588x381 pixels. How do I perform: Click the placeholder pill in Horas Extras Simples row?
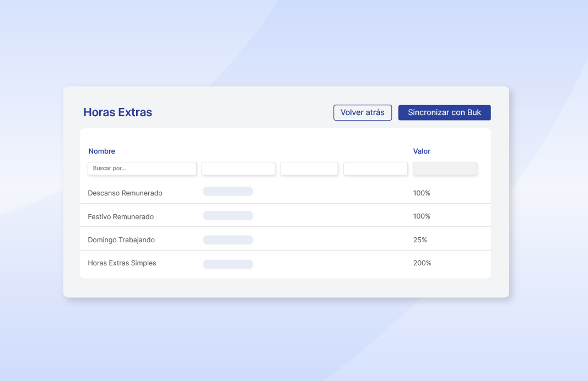(x=228, y=264)
